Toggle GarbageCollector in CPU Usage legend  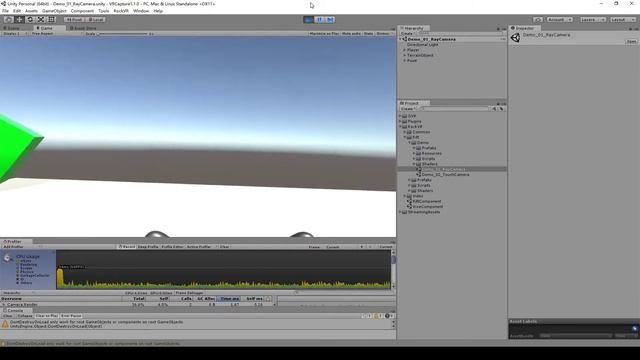[33, 276]
